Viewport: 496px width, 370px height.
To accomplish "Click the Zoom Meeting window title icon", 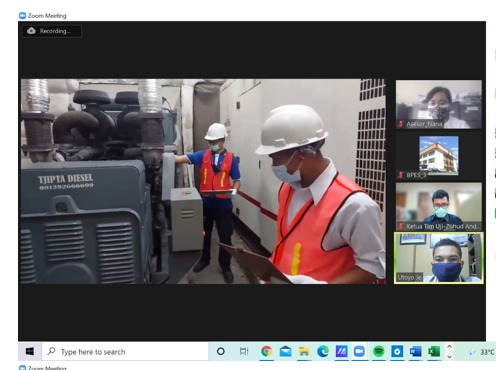I will coord(22,15).
